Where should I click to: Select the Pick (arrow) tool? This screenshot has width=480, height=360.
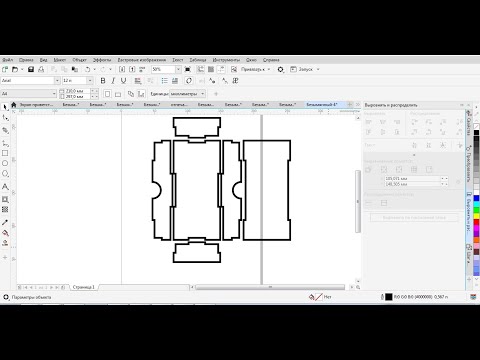(x=5, y=107)
